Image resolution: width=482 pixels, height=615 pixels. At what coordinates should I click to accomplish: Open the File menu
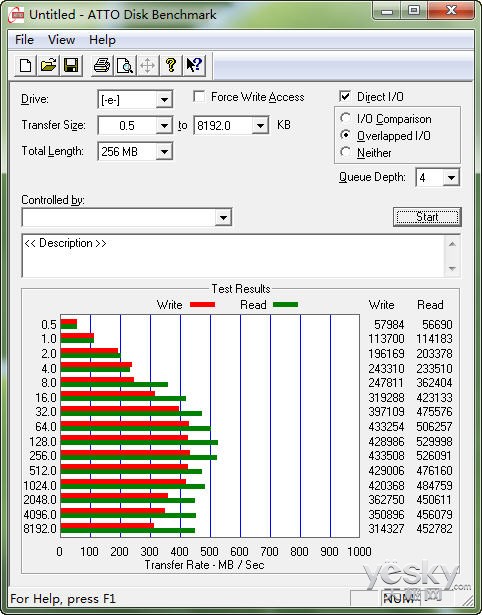point(24,40)
